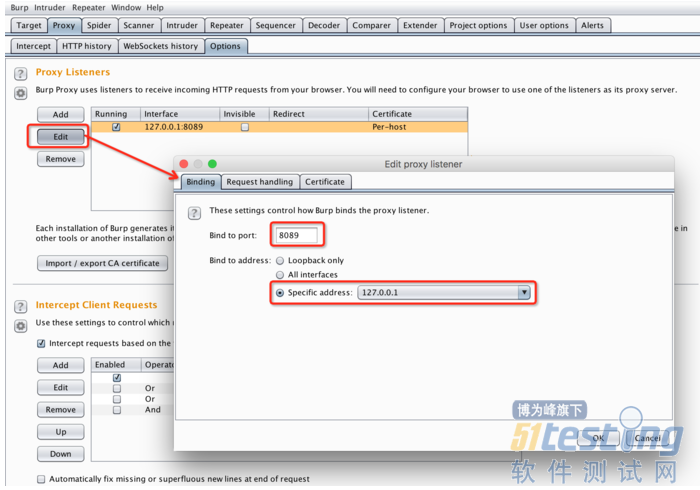Switch to the Repeater tab

click(x=227, y=25)
